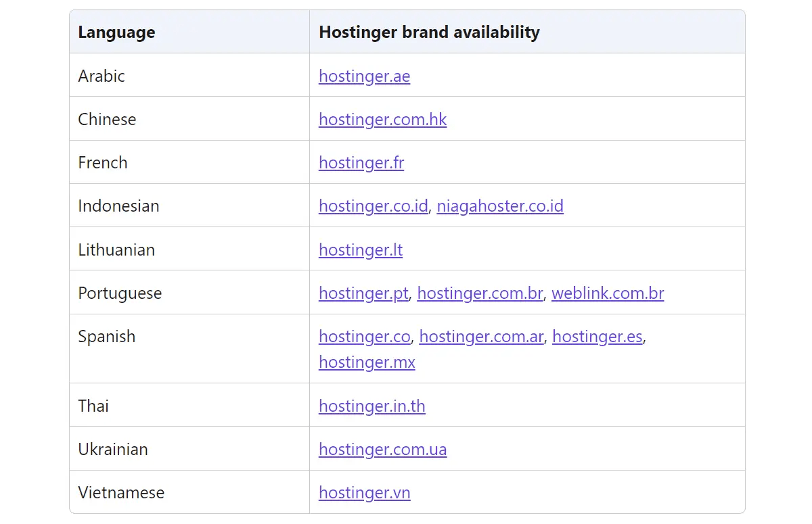Click the Language column header
The image size is (812, 524).
(x=116, y=32)
